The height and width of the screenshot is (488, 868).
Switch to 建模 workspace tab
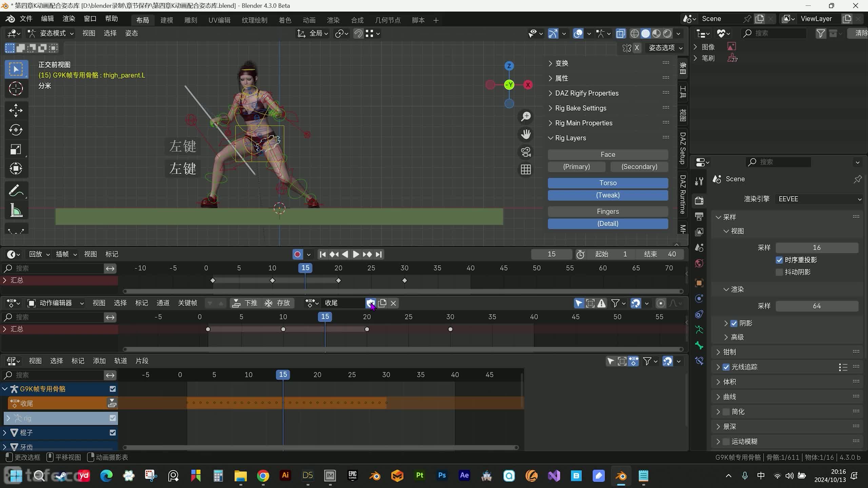pyautogui.click(x=166, y=20)
